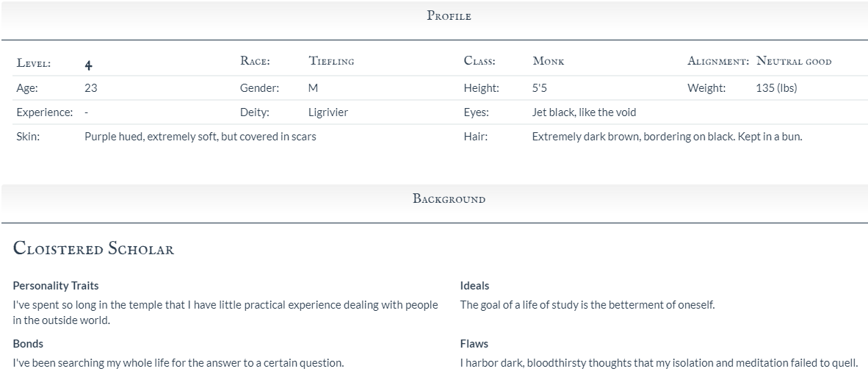This screenshot has height=388, width=868.
Task: Select the Skin description Purple hued text
Action: coord(200,137)
